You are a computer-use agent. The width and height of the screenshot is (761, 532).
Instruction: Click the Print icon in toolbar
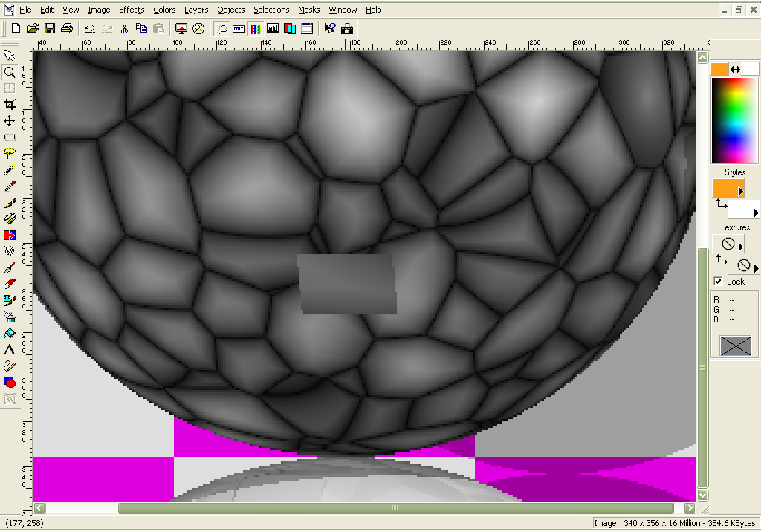(x=67, y=28)
